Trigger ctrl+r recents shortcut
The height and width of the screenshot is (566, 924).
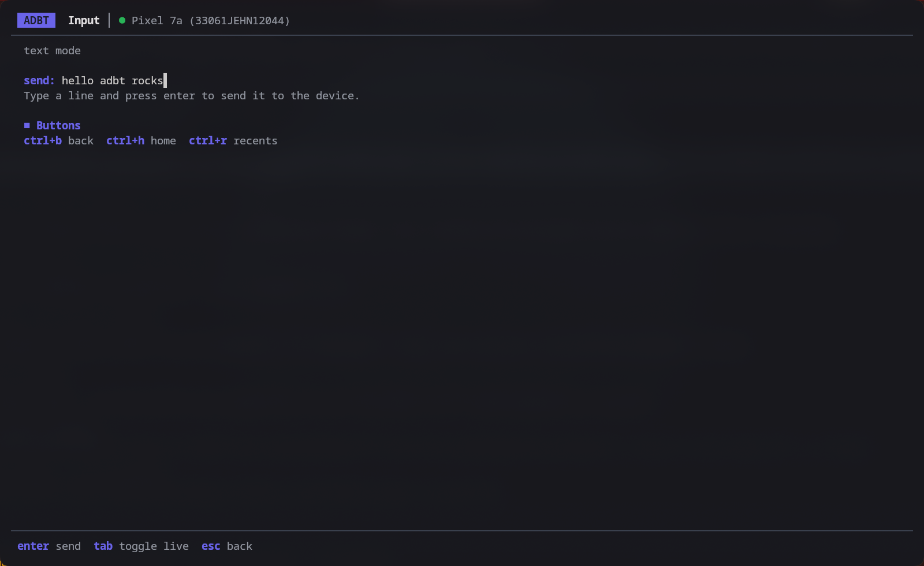233,140
